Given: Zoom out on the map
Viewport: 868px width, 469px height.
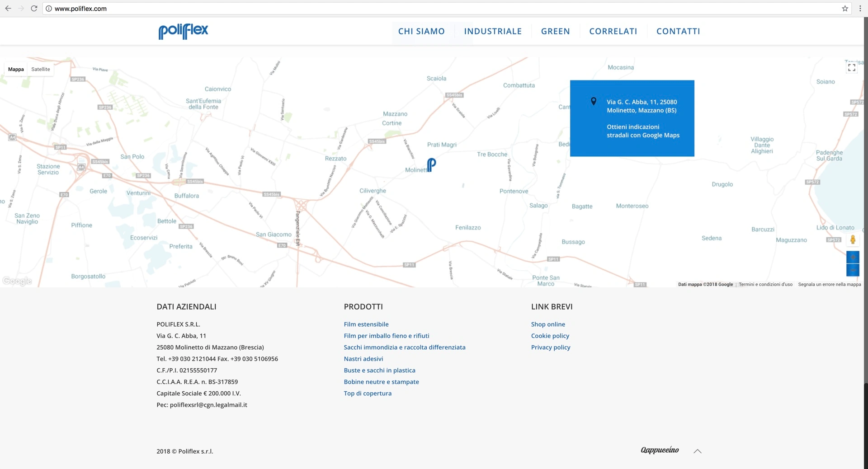Looking at the screenshot, I should click(x=853, y=270).
